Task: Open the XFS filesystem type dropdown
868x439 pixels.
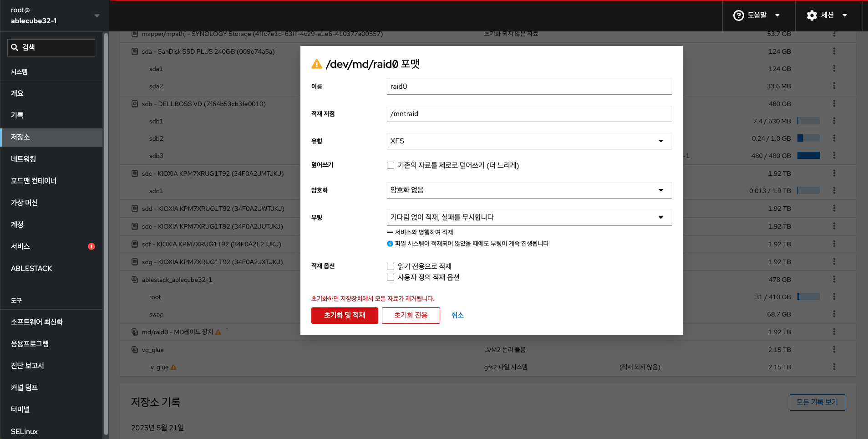Action: 528,141
